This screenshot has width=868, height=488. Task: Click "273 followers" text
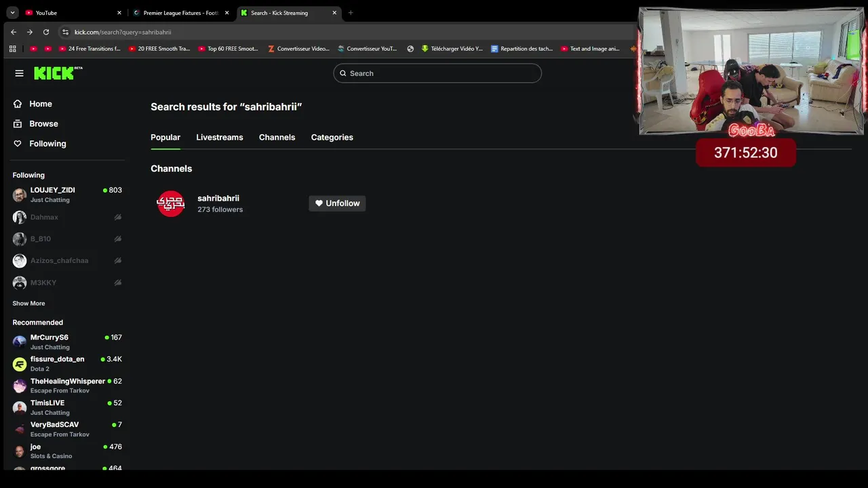point(220,209)
